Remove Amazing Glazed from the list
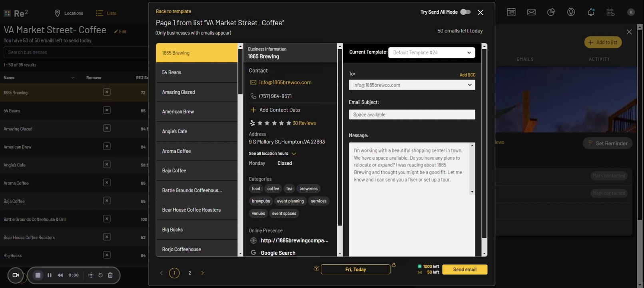Screen dimensions: 644x288 pos(107,128)
